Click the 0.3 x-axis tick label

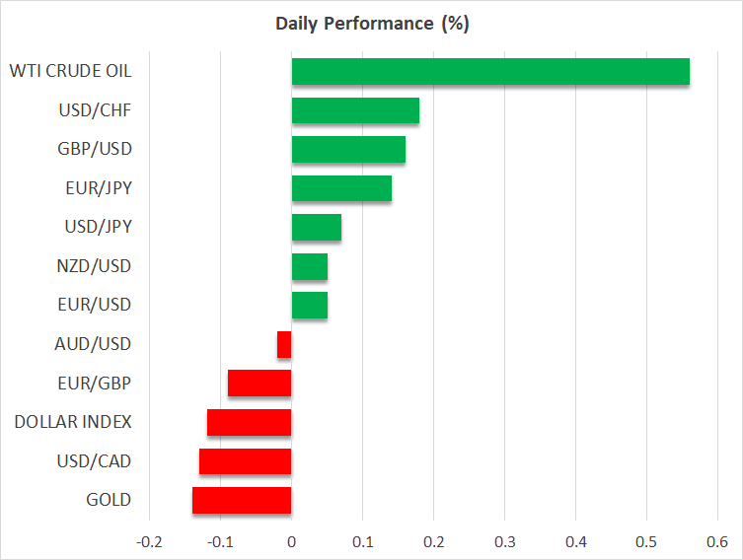point(504,541)
